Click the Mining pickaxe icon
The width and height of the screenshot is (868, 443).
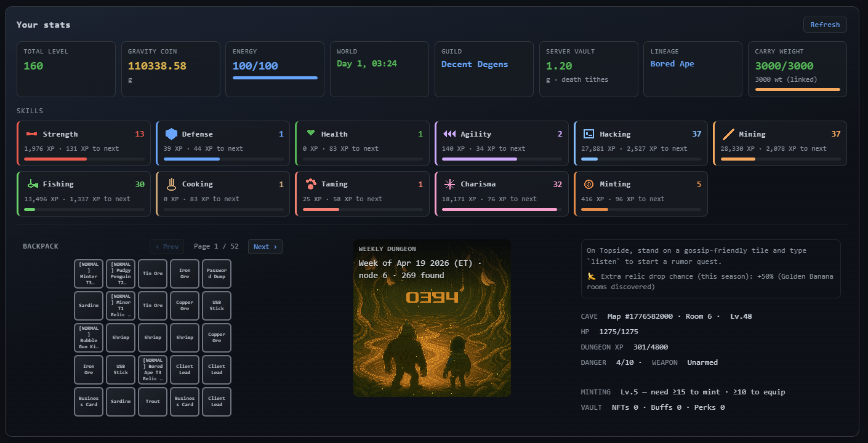(x=728, y=134)
